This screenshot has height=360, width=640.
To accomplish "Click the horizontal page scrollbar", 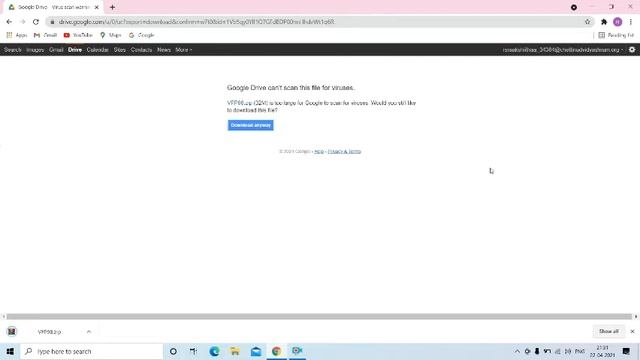I will tap(319, 316).
